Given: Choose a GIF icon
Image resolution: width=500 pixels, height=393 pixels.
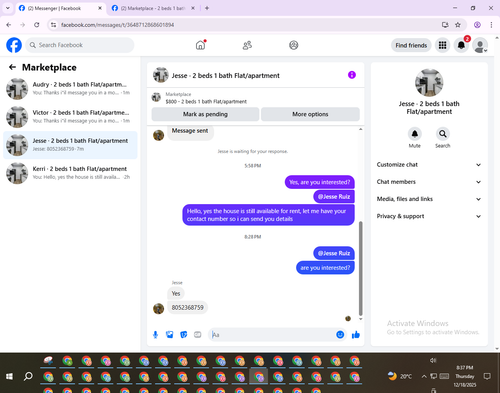Looking at the screenshot, I should [198, 335].
